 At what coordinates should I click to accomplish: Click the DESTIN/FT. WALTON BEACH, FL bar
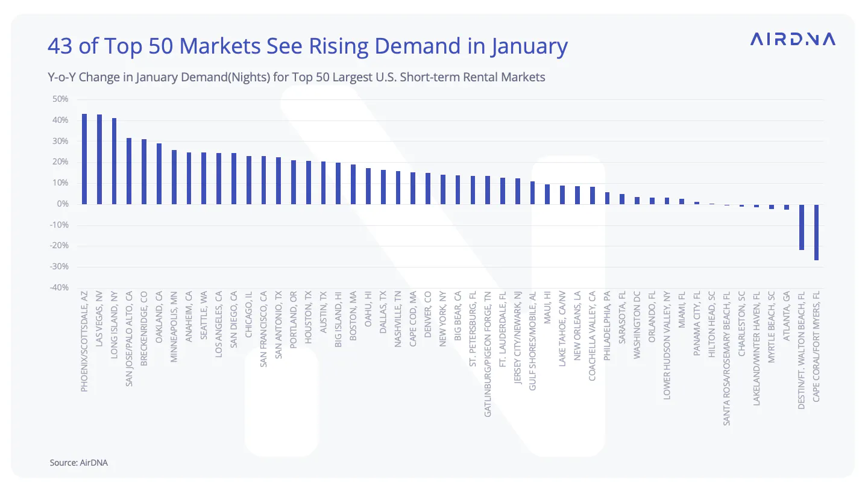click(802, 227)
